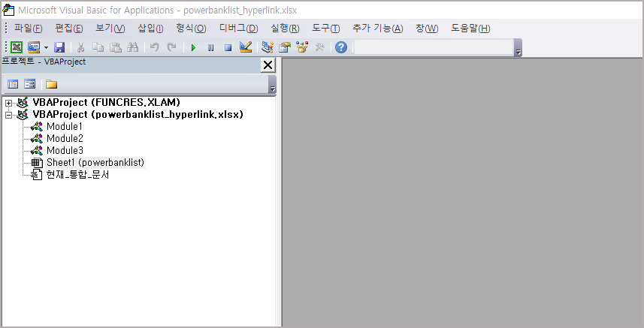644x328 pixels.
Task: Save the workbook with the floppy icon
Action: [x=59, y=47]
